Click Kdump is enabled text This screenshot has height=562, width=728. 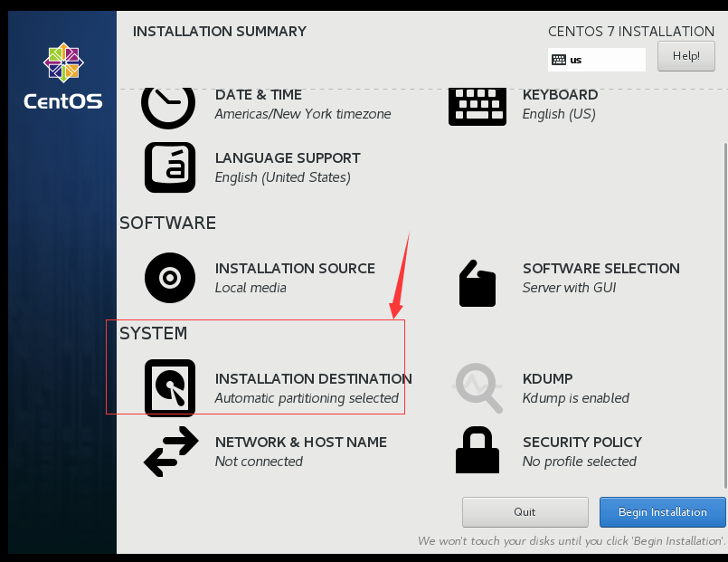[576, 398]
